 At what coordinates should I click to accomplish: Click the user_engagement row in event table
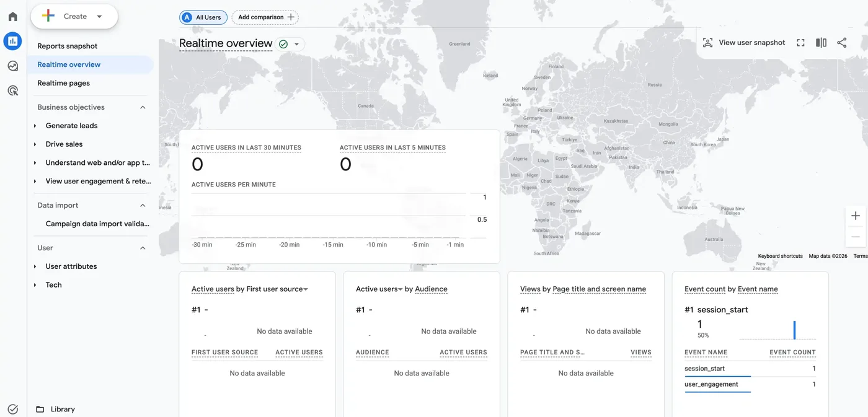pos(750,384)
